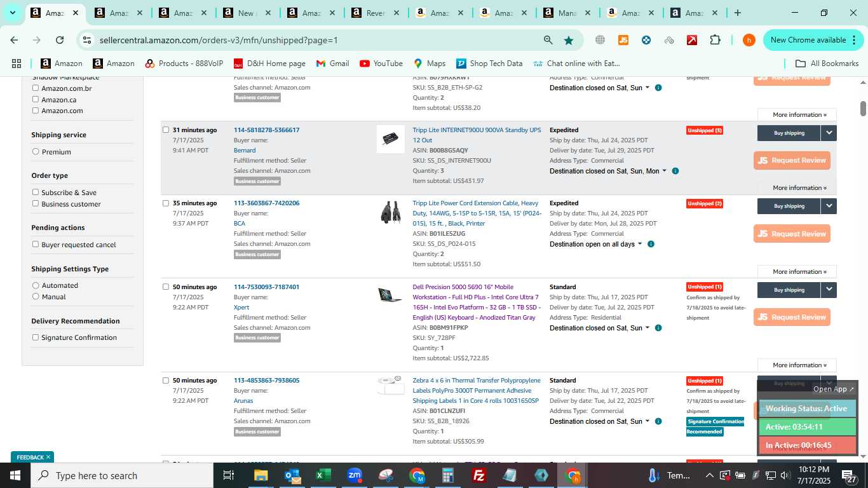Enable the Subscribe & Save order type

pyautogui.click(x=36, y=192)
